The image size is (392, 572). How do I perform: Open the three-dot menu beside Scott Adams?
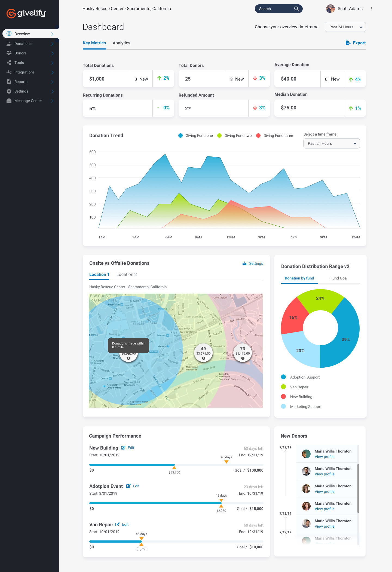[x=372, y=9]
